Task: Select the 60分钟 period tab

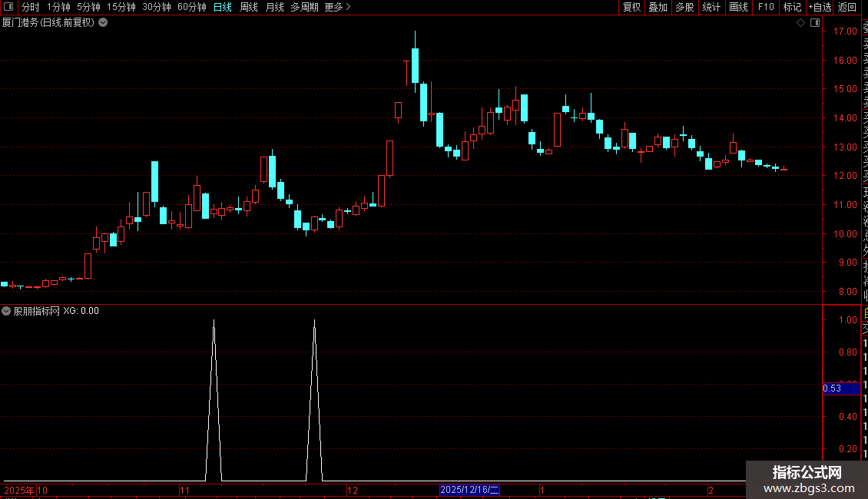Action: pos(192,7)
